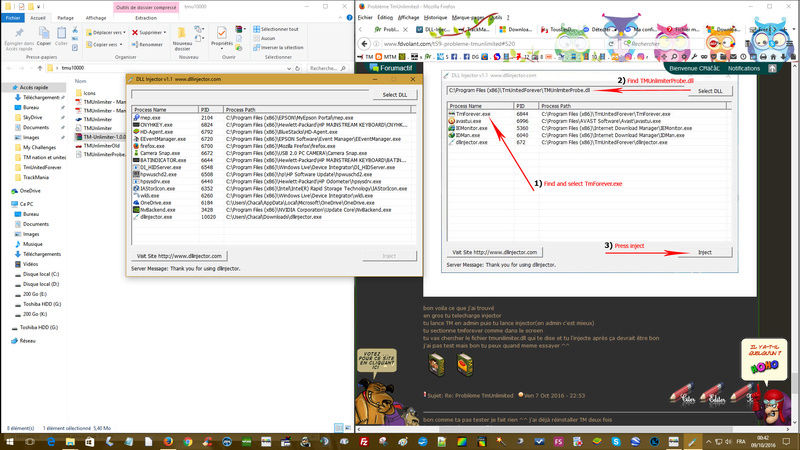Switch to Affichage ribbon tab in Explorer
The width and height of the screenshot is (800, 450).
point(96,17)
